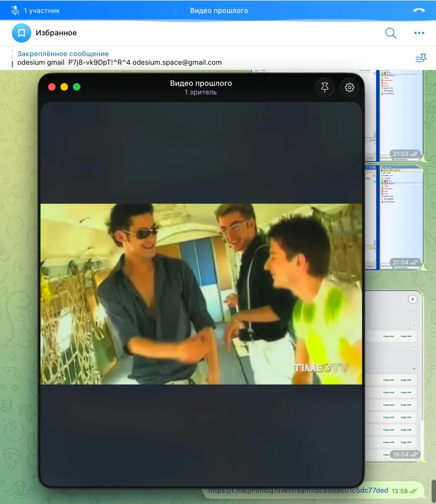Open the image thumbnail sent at 21:03

click(394, 116)
